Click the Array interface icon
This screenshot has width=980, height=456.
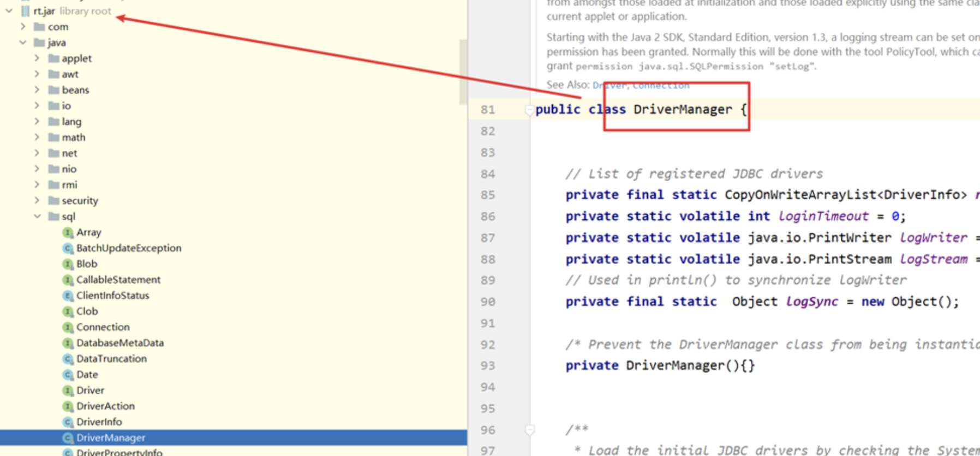[x=68, y=232]
